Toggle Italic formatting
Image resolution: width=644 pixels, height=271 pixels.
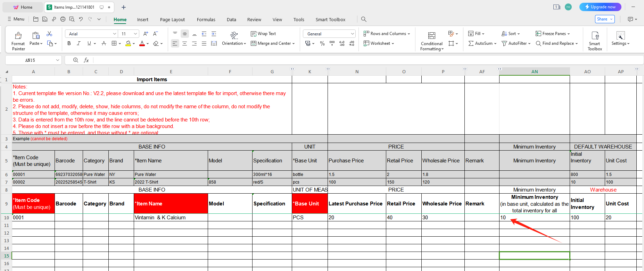(79, 43)
